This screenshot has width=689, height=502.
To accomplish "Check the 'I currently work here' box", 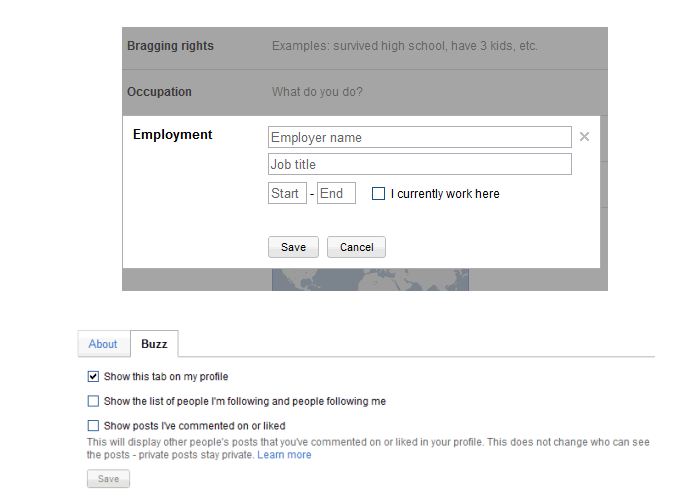I will (x=378, y=194).
